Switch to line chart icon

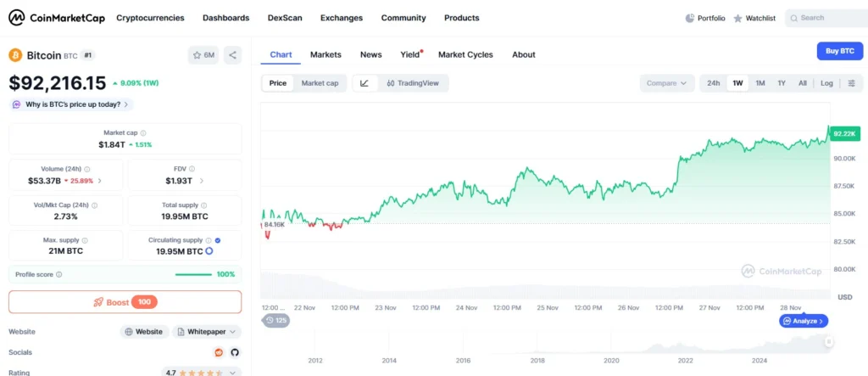coord(364,83)
